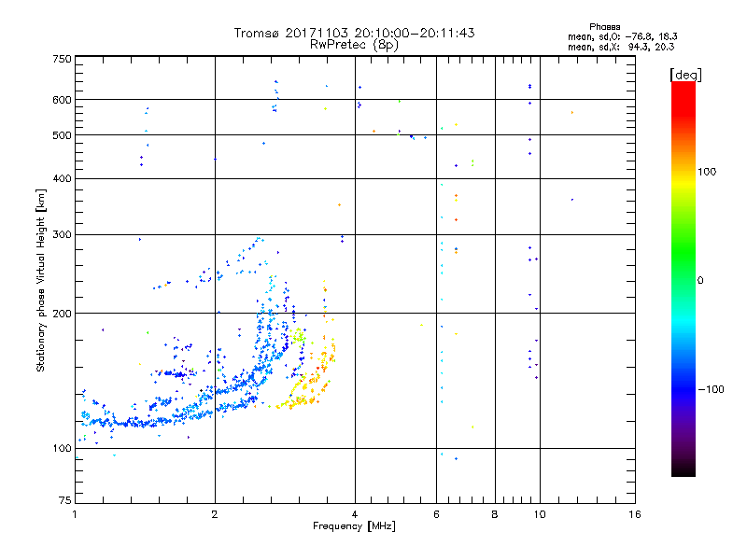This screenshot has height=560, width=747.
Task: Click the '100' y-axis tick label
Action: click(62, 449)
